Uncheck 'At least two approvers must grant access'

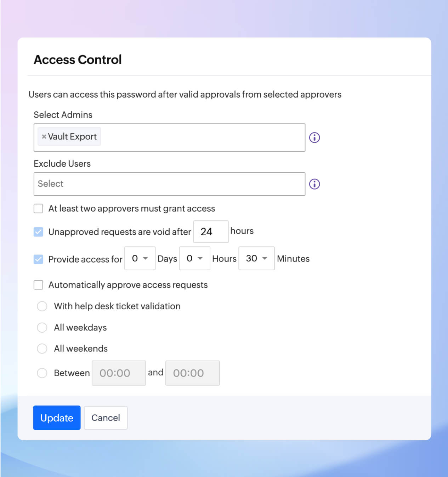(38, 208)
